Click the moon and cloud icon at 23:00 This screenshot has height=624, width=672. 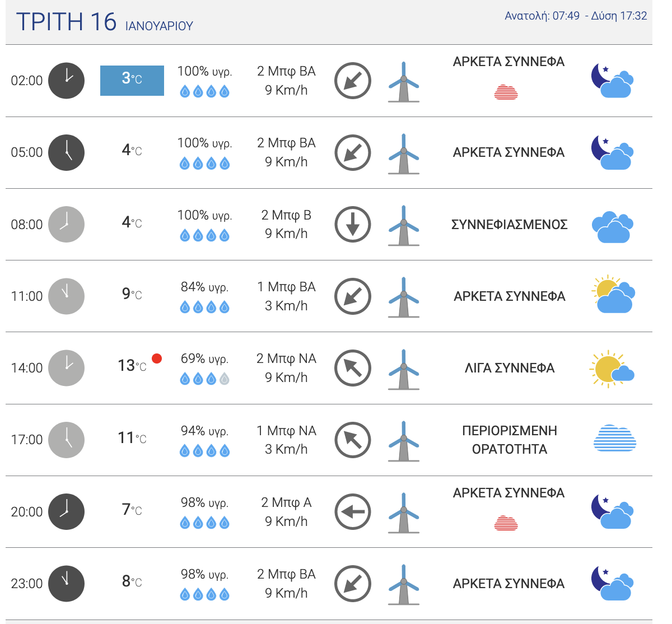click(x=612, y=584)
